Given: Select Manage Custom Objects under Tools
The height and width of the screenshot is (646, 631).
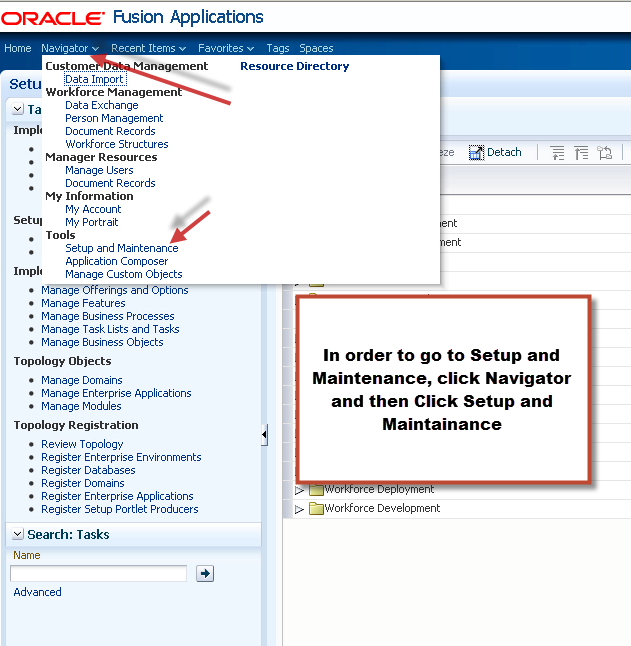Looking at the screenshot, I should pos(124,274).
